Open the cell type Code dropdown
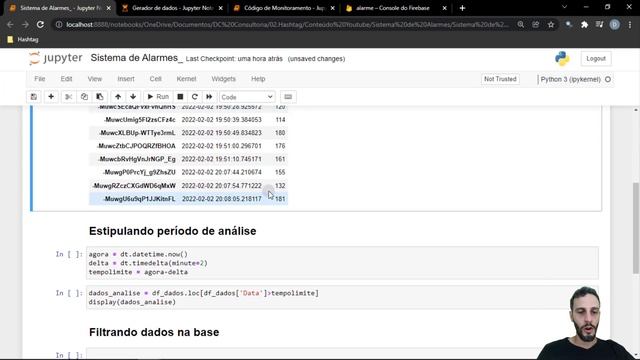The height and width of the screenshot is (360, 640). (247, 97)
